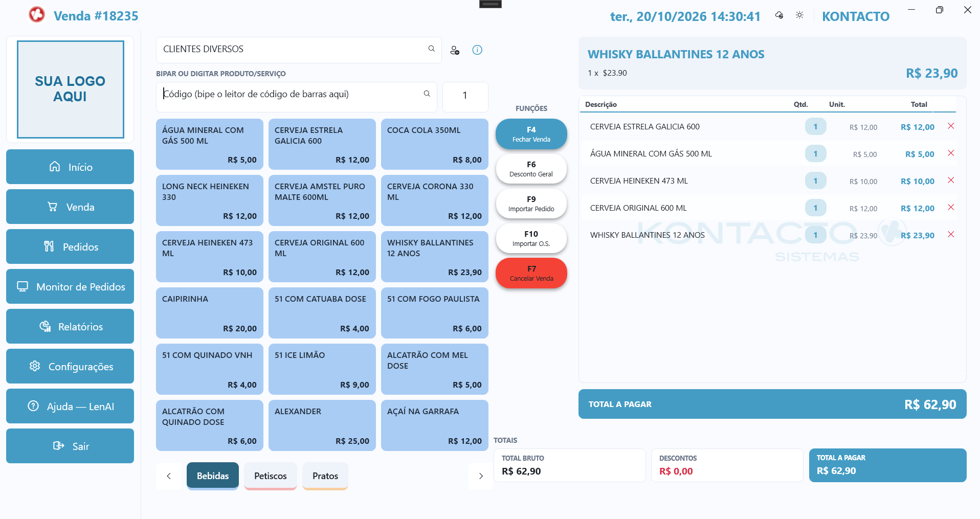The width and height of the screenshot is (980, 519).
Task: Click the add customer icon
Action: (455, 50)
